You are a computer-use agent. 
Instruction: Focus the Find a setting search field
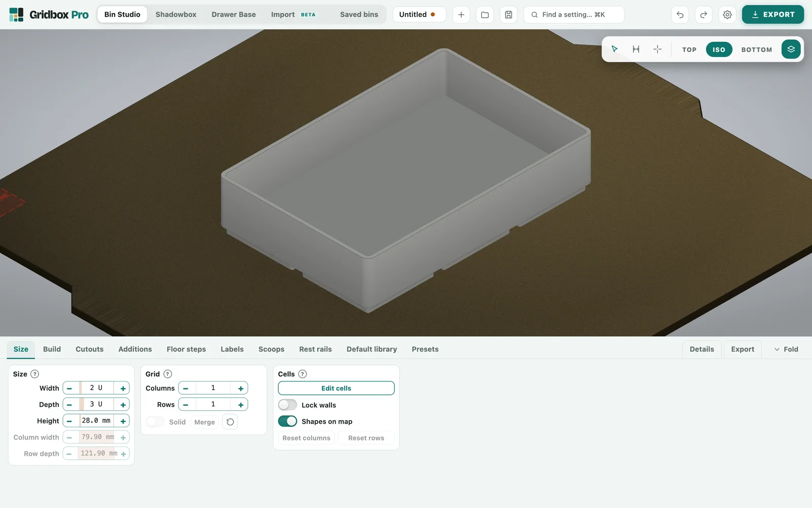click(x=573, y=15)
